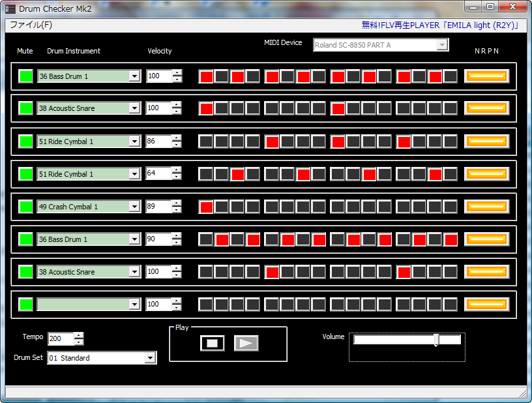Increase Tempo with the up arrow
Screen dimensions: 532x403
click(79, 335)
